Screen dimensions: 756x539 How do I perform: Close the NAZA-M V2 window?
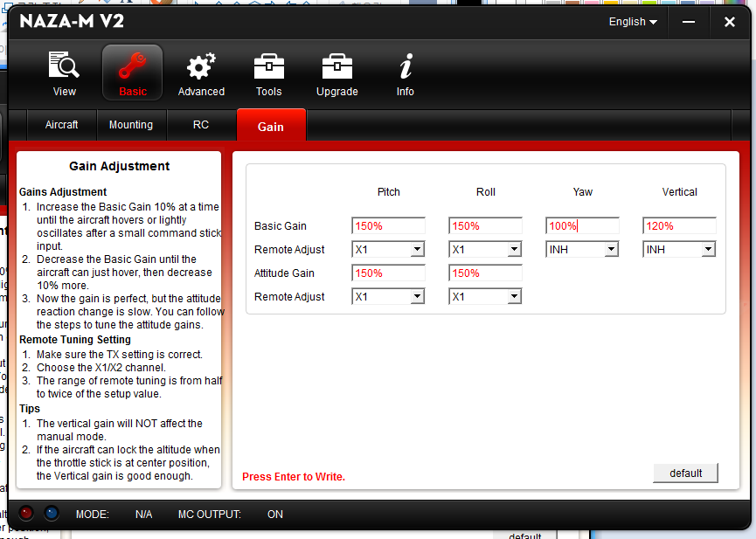point(730,22)
